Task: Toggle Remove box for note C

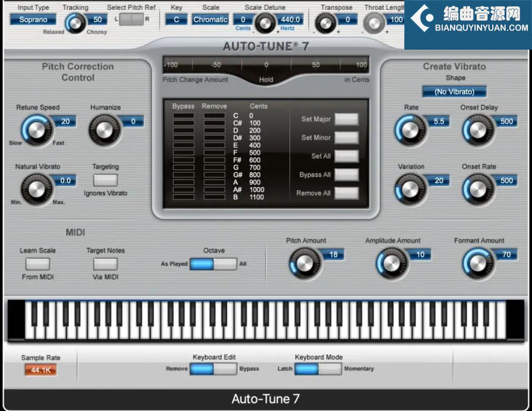Action: [215, 116]
